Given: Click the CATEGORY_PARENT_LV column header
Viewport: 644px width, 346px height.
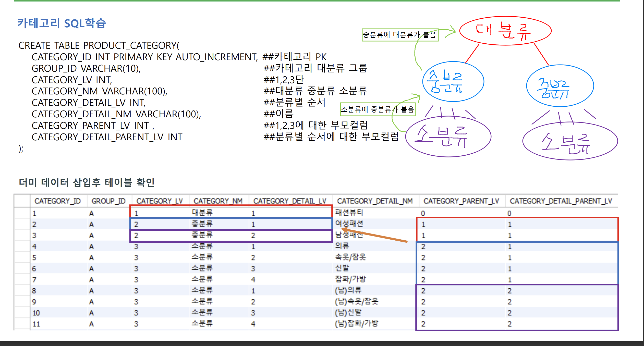Looking at the screenshot, I should tap(461, 201).
